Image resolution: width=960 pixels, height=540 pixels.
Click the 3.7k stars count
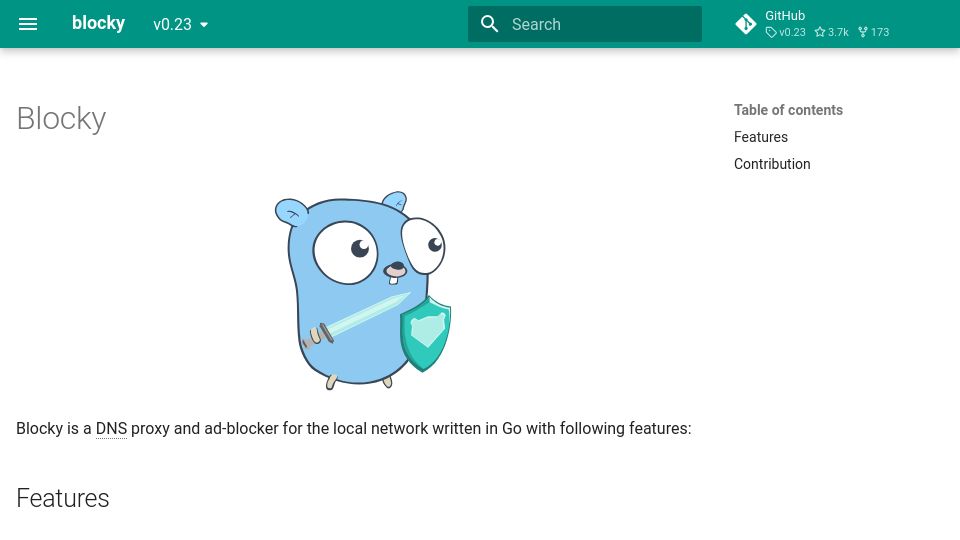coord(831,32)
